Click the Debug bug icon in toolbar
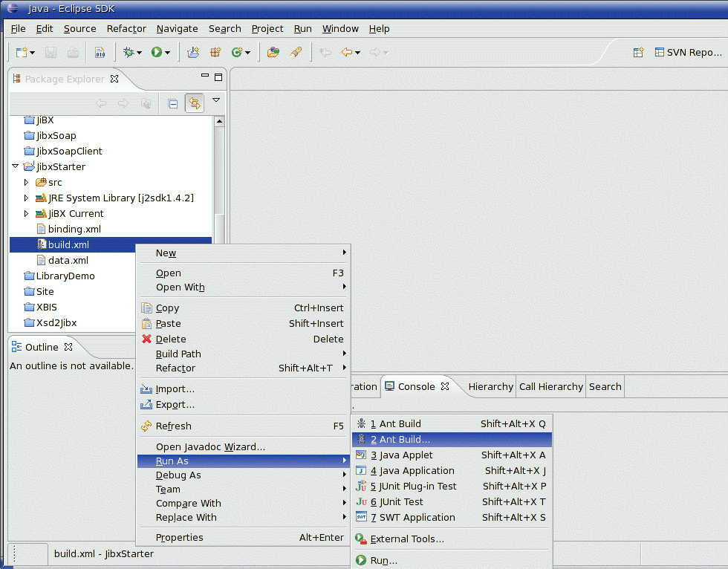 click(x=129, y=52)
